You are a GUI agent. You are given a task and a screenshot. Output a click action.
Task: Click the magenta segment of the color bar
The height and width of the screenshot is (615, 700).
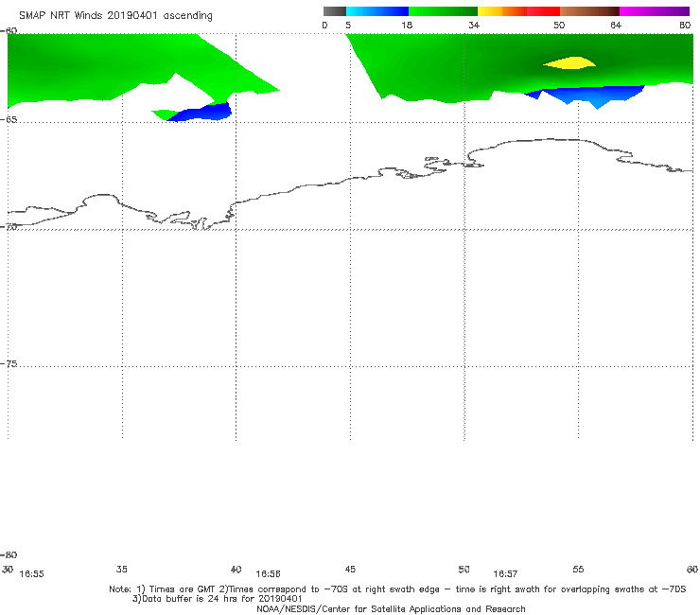pos(655,11)
